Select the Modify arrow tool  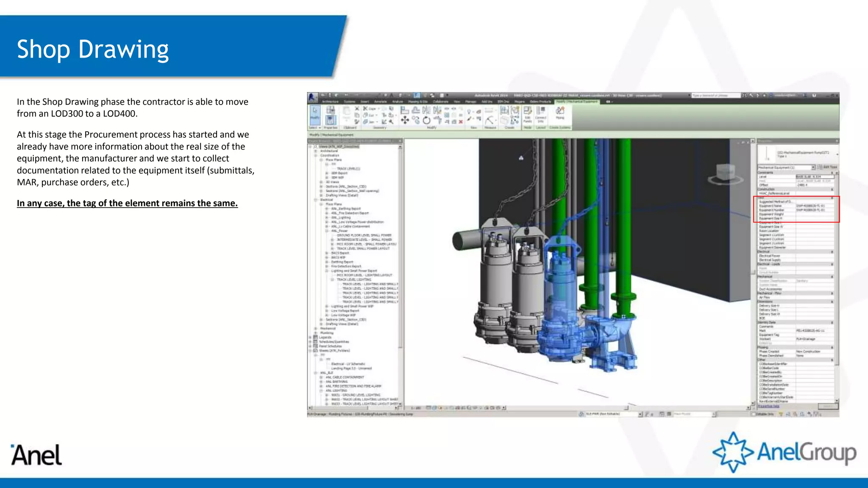[315, 113]
